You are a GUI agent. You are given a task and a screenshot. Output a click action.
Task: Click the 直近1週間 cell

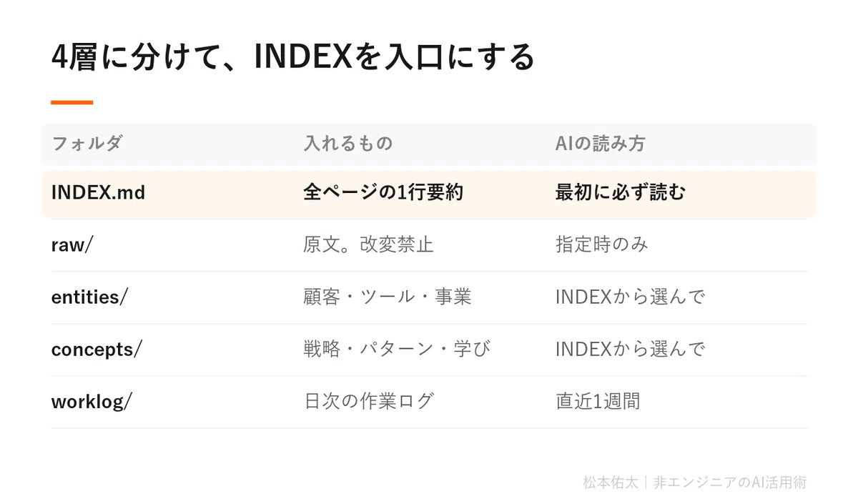[x=598, y=401]
